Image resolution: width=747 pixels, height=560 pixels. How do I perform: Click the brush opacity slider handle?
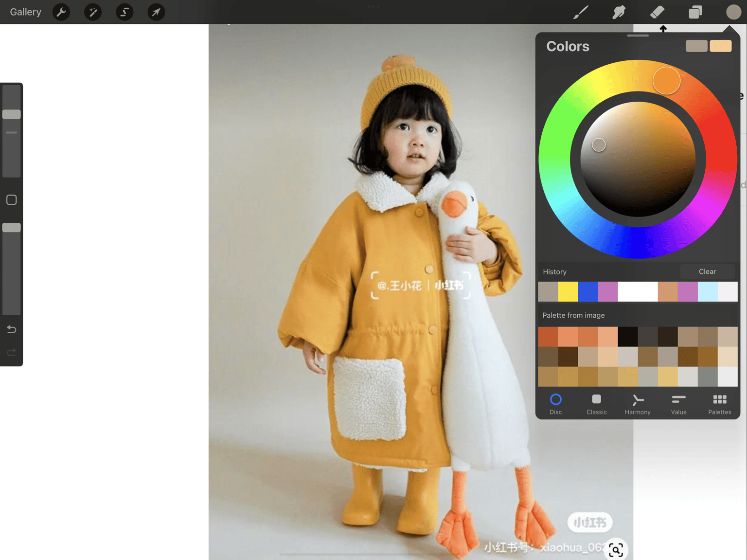pyautogui.click(x=12, y=227)
